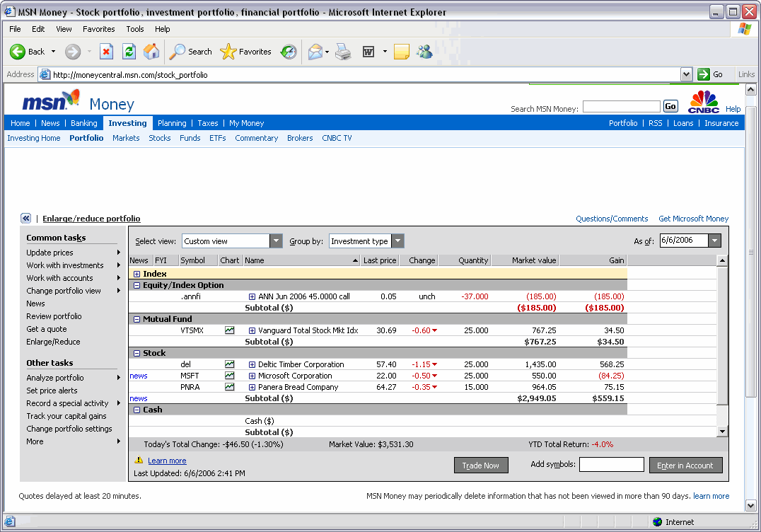
Task: Open the Tools menu
Action: point(134,29)
